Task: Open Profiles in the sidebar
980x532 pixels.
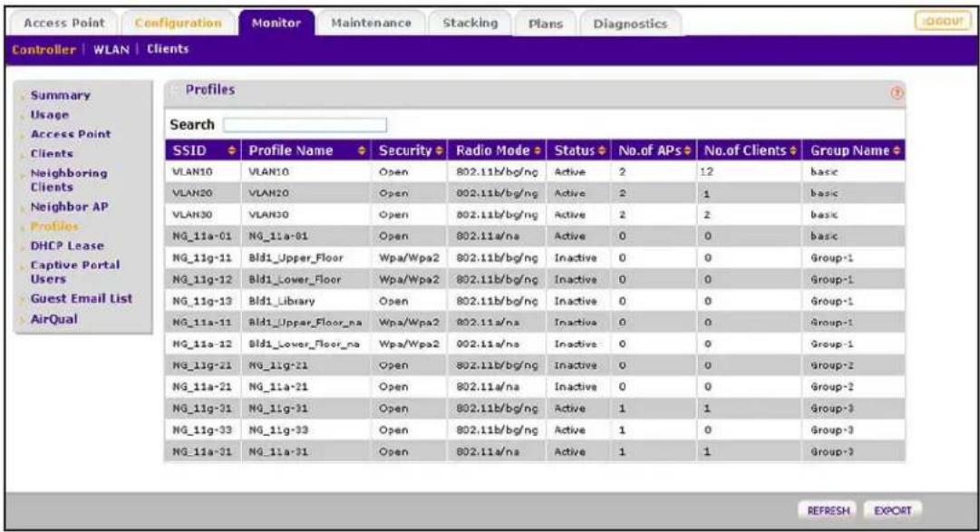Action: click(54, 226)
